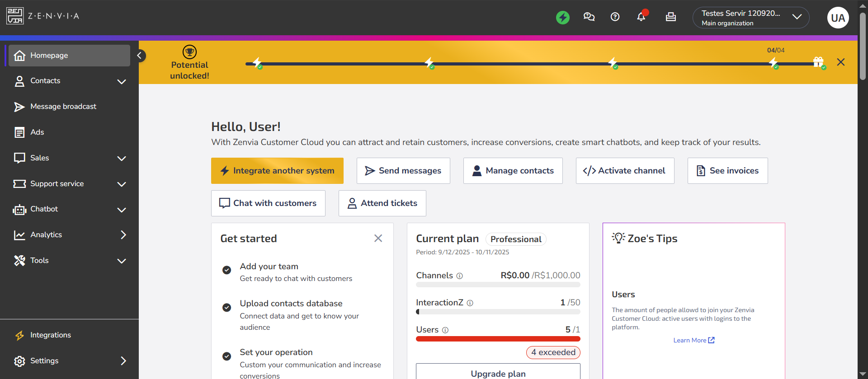Click Chat with customers button

click(268, 203)
